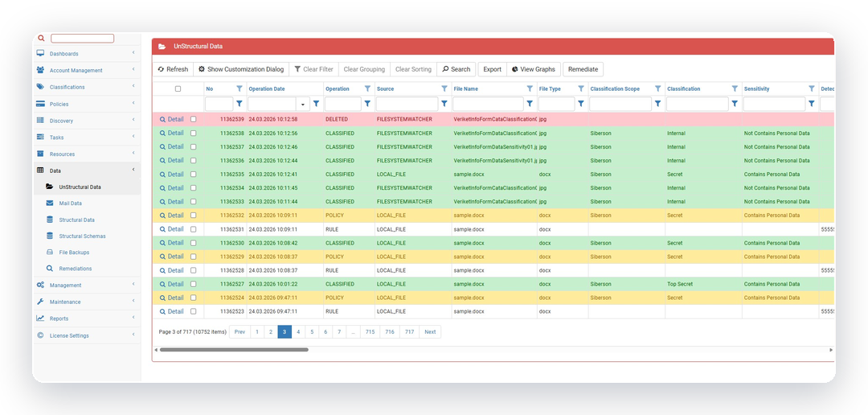
Task: Collapse the Data section chevron
Action: 133,170
